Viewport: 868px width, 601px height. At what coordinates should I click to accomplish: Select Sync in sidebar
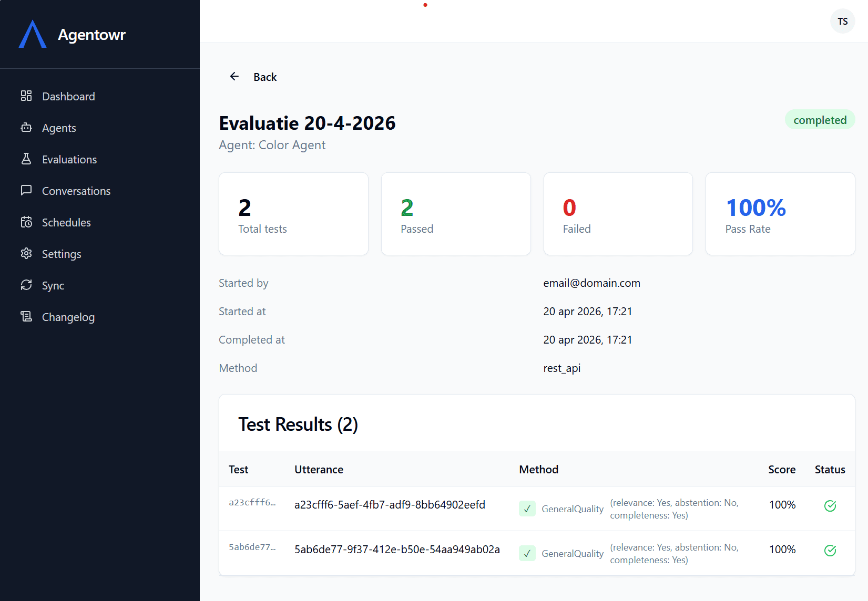tap(100, 285)
